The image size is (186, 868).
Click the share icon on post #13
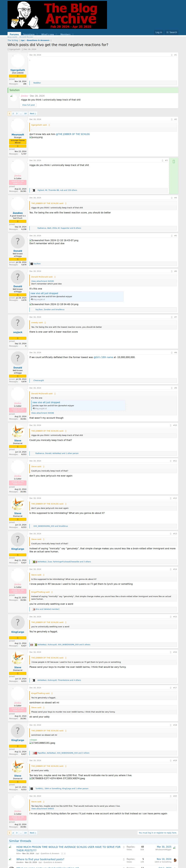click(x=170, y=533)
